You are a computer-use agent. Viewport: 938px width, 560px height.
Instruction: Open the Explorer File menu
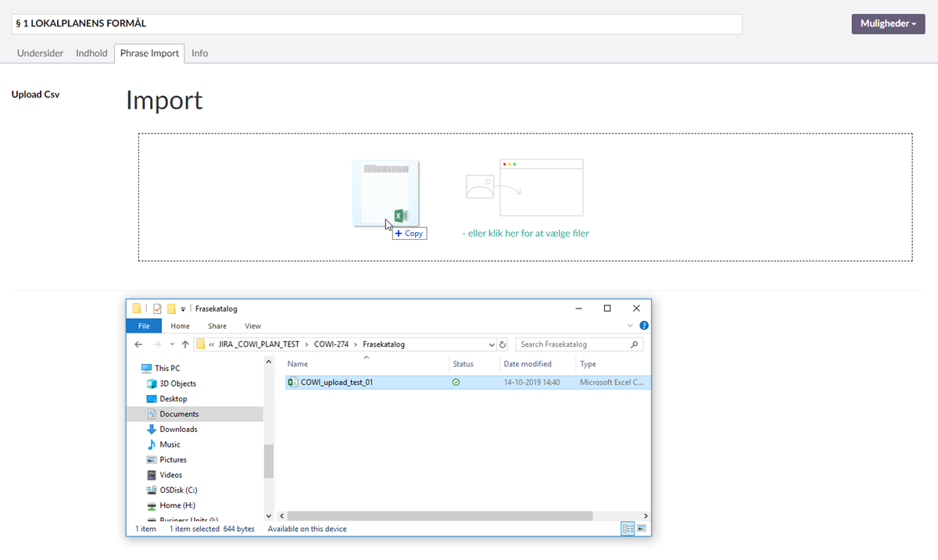click(144, 326)
